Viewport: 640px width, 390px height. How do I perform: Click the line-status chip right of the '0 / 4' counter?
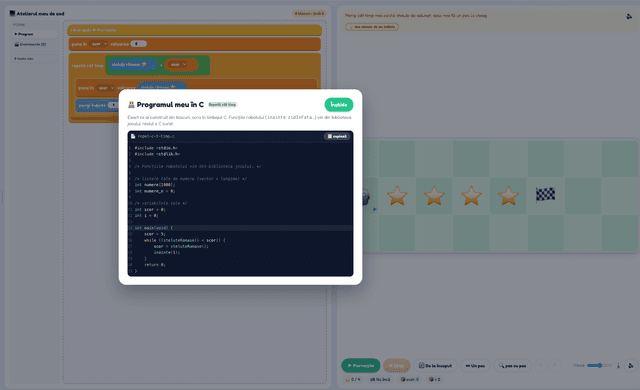380,379
